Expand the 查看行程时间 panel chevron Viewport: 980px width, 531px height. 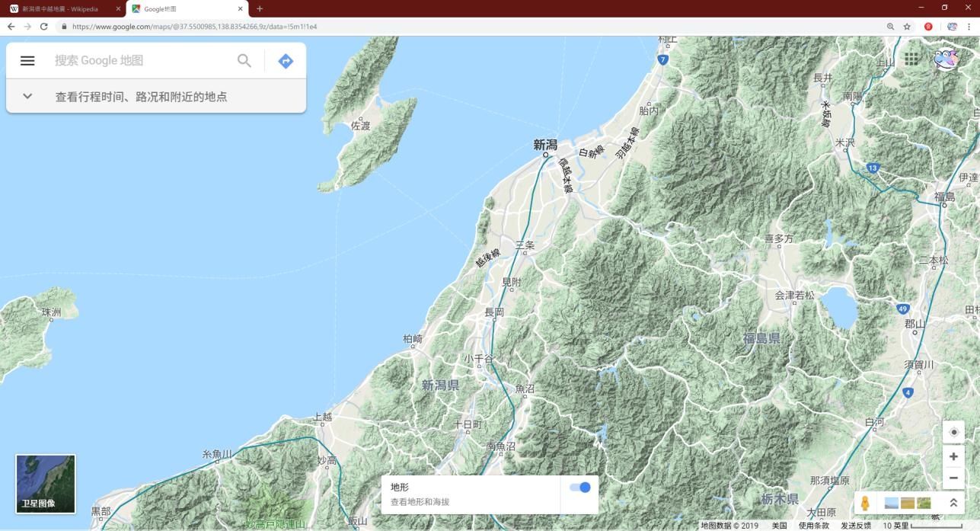click(x=27, y=97)
